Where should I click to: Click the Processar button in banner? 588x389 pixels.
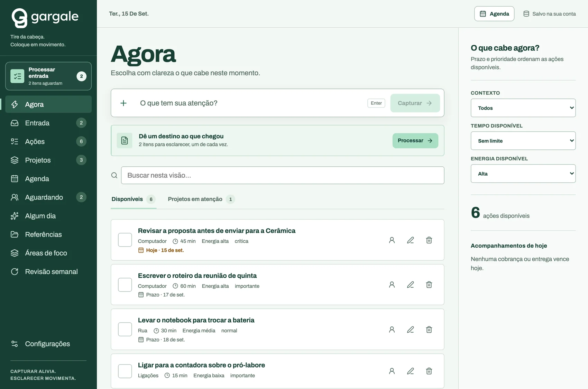[415, 140]
